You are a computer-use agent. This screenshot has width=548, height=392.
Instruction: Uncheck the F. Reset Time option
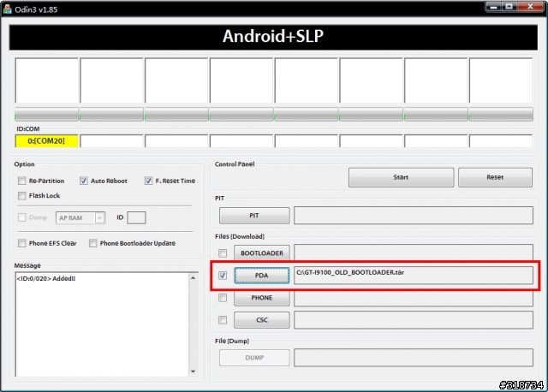pyautogui.click(x=148, y=181)
